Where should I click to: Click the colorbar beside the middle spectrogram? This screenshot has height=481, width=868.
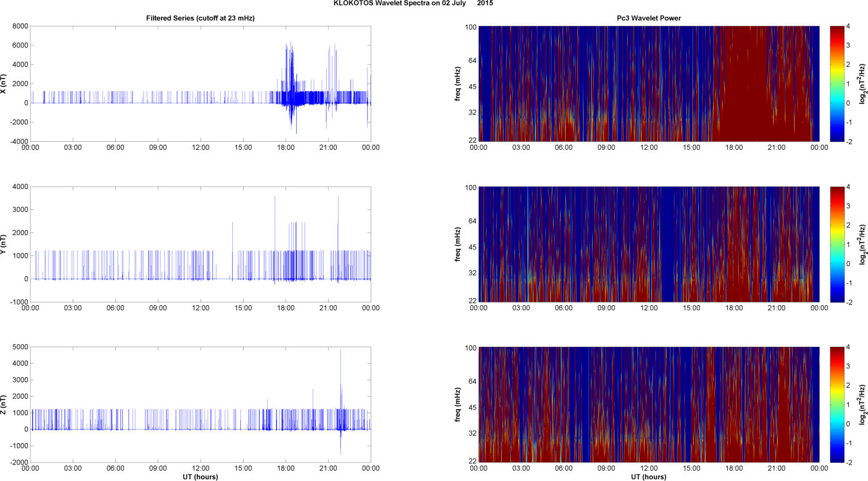pyautogui.click(x=837, y=244)
